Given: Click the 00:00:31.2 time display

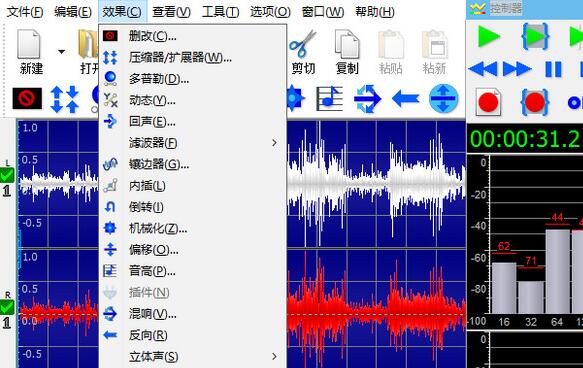Looking at the screenshot, I should (x=525, y=139).
